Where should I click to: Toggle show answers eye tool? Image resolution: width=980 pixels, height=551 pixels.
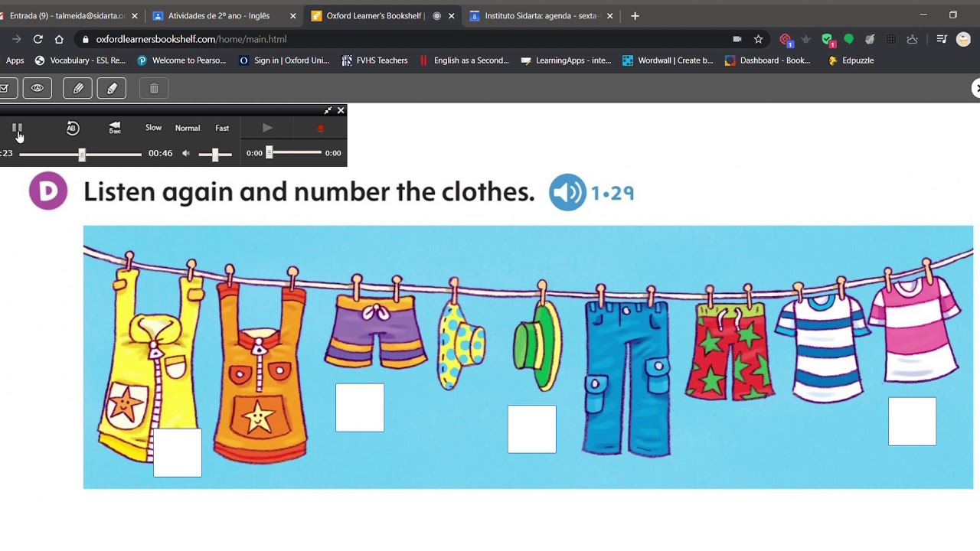(37, 89)
